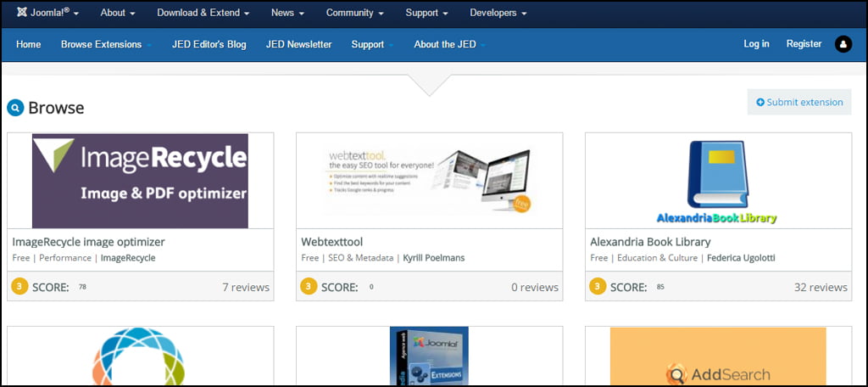Screen dimensions: 868x387
Task: Open the Community dropdown menu
Action: [354, 13]
